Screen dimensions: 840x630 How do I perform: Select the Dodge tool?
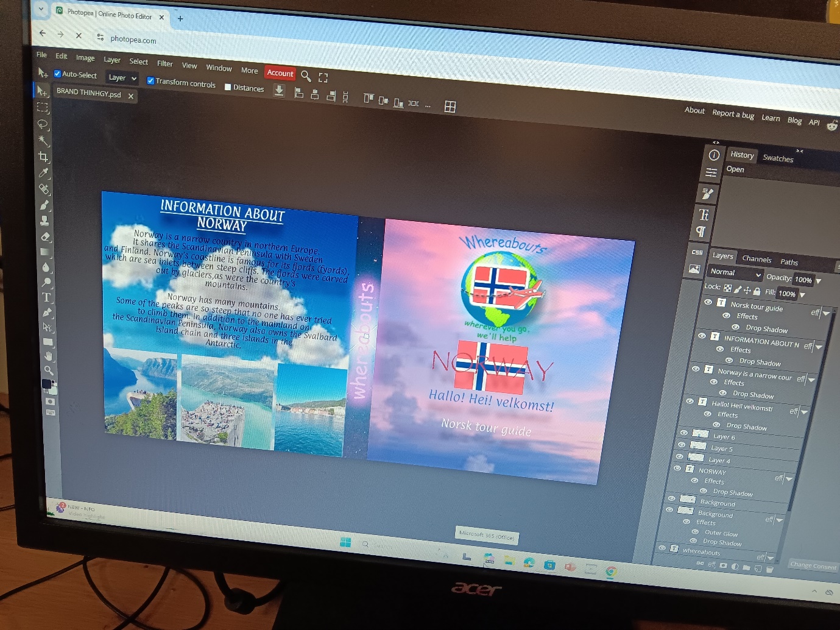coord(46,282)
